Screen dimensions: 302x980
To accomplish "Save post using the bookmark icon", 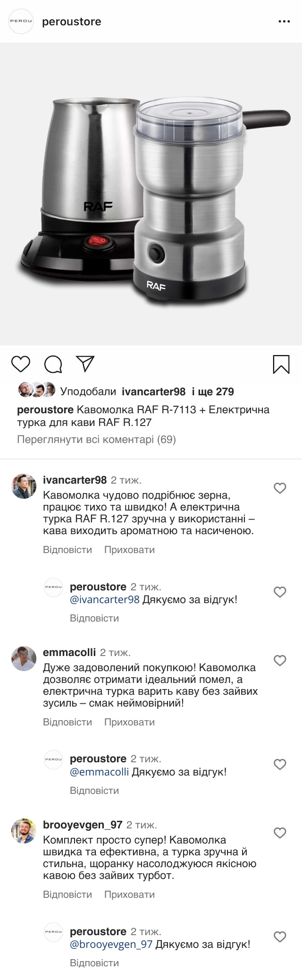I will pyautogui.click(x=281, y=364).
